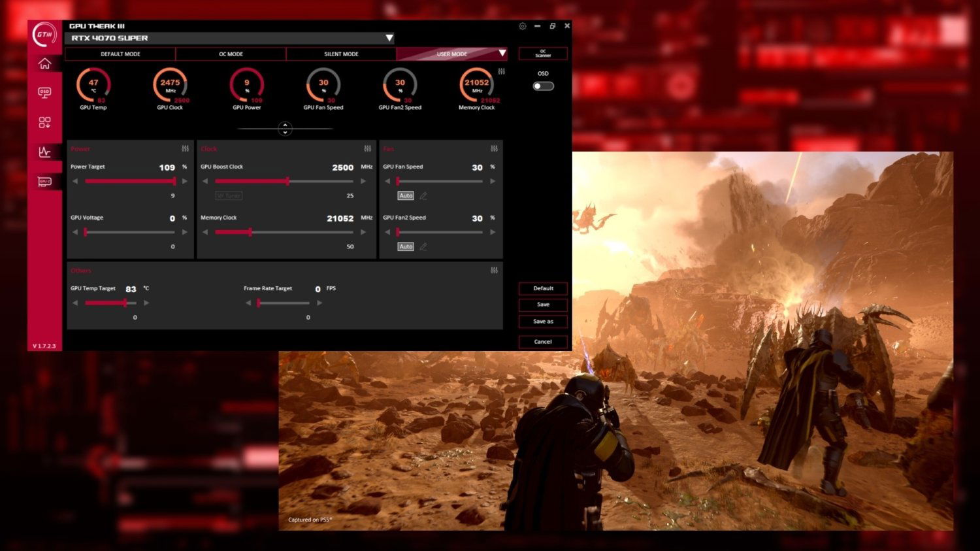The height and width of the screenshot is (551, 980).
Task: Open the gauge customization icon beside Memory Clock gauge
Action: 501,71
